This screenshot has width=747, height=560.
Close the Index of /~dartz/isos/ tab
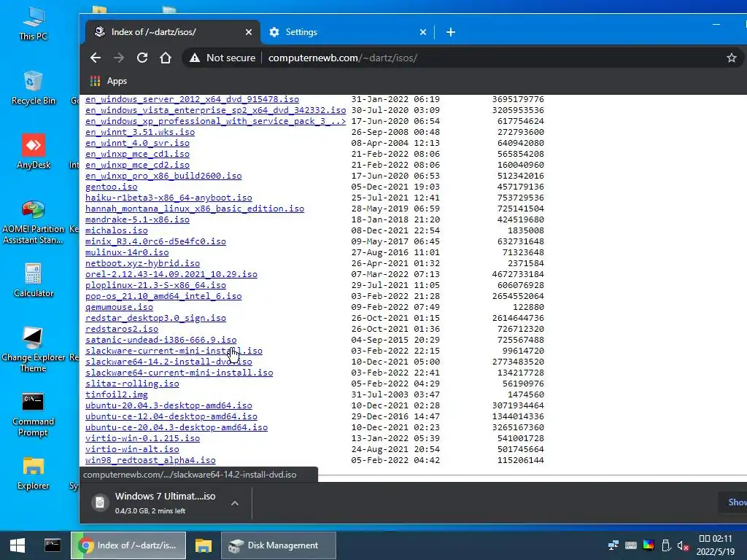(248, 32)
